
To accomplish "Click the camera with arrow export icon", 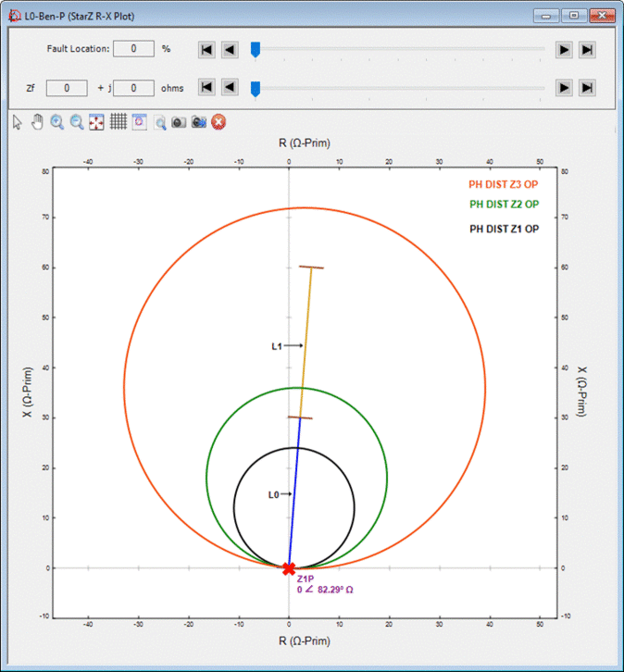I will (199, 121).
